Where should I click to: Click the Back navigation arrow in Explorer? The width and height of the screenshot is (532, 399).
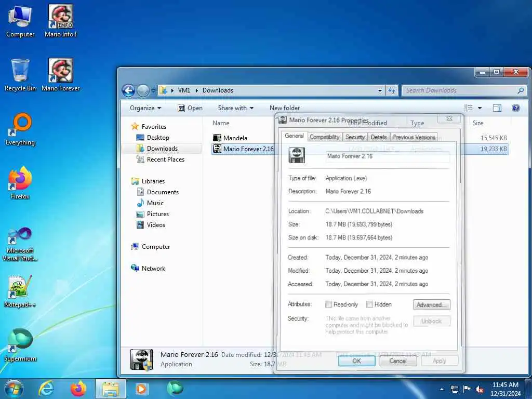[x=129, y=90]
